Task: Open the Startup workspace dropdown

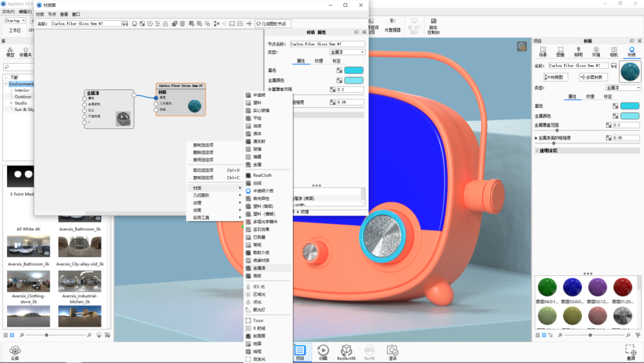Action: pyautogui.click(x=15, y=20)
